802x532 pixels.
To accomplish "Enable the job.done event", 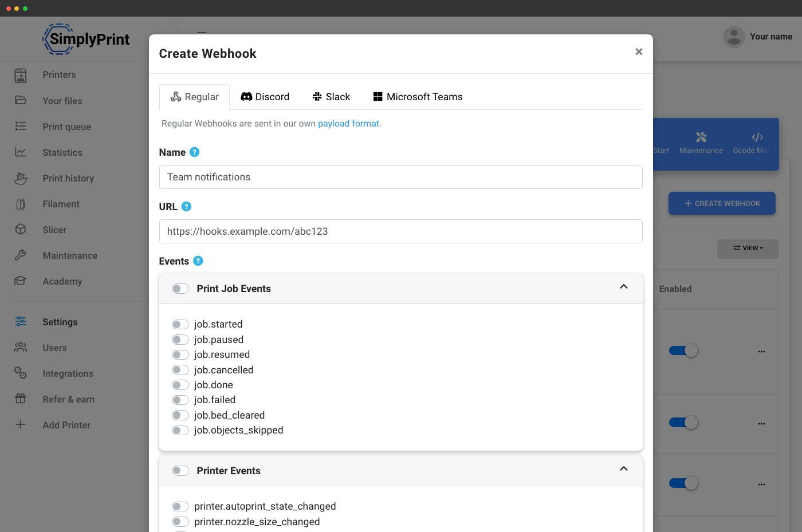I will point(180,385).
